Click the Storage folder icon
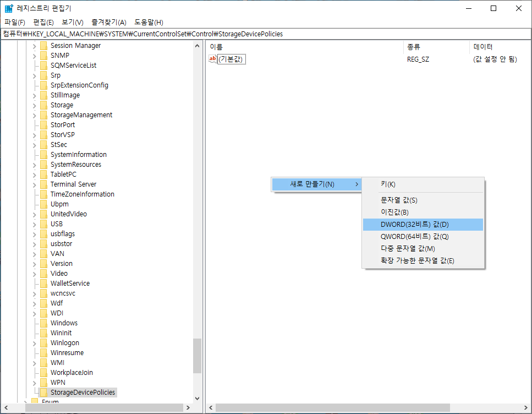The image size is (532, 414). coord(44,105)
